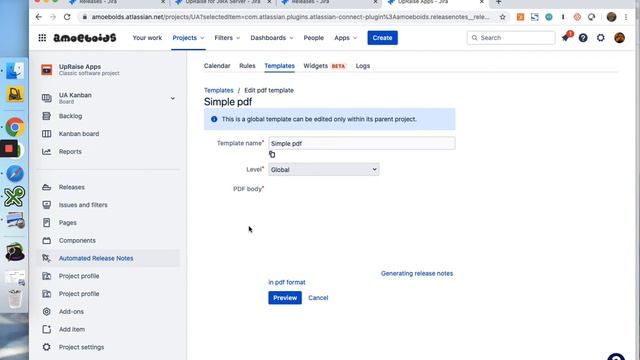
Task: Bookmark this page with the star icon
Action: click(x=502, y=17)
